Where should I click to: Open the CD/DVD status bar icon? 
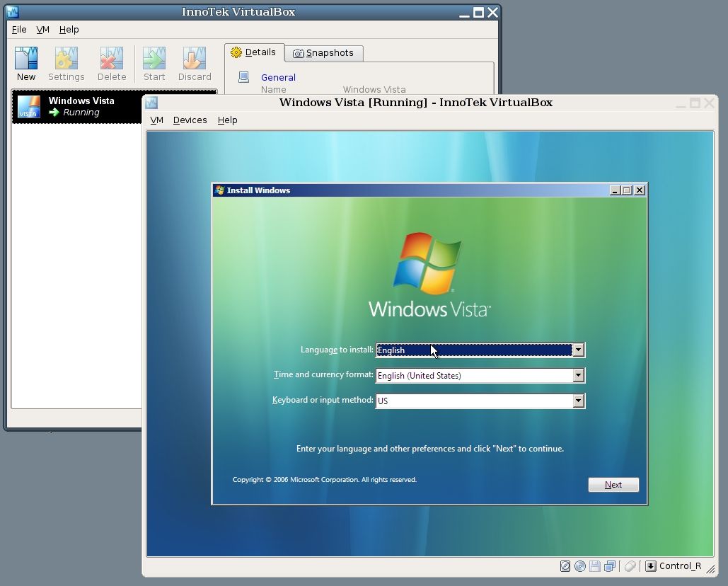click(580, 565)
